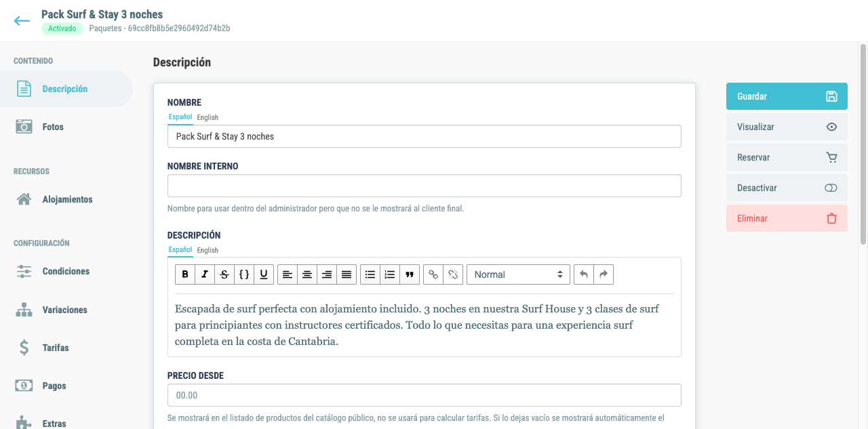Image resolution: width=868 pixels, height=429 pixels.
Task: Apply strikethrough formatting
Action: [x=224, y=274]
